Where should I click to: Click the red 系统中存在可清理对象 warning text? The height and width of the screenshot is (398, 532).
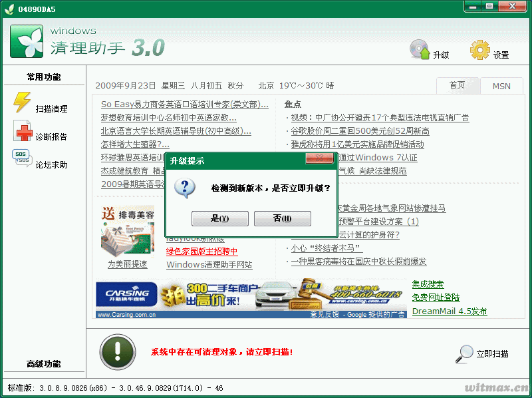coord(222,352)
